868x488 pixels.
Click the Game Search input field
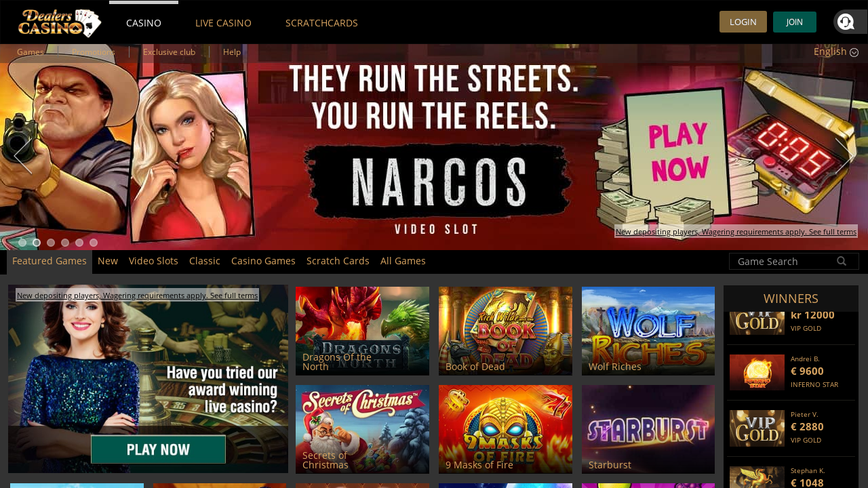pos(785,261)
